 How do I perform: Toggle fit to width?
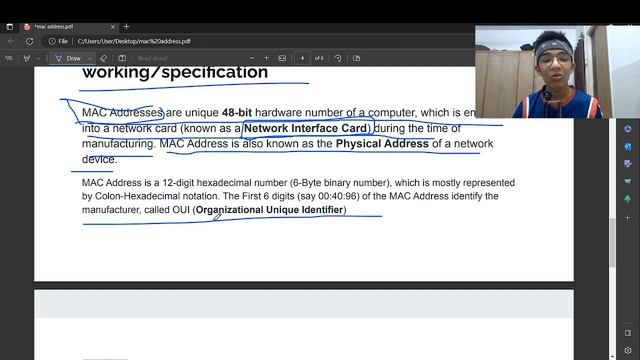pyautogui.click(x=282, y=58)
